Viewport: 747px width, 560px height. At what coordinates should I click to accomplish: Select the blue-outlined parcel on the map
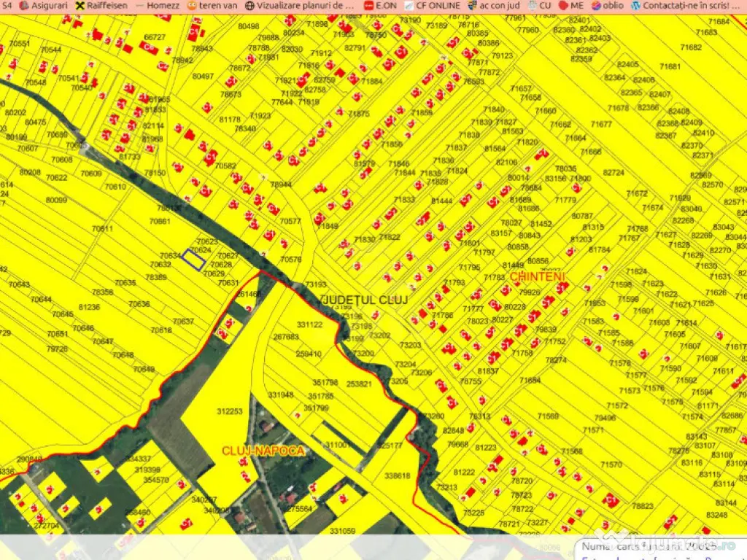coord(193,260)
